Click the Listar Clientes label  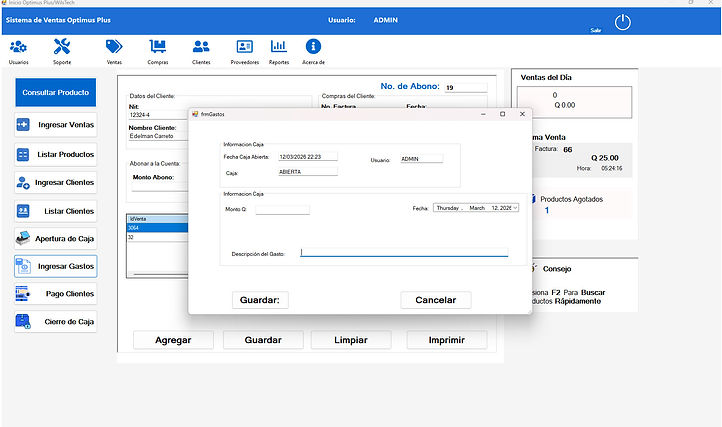pos(69,211)
